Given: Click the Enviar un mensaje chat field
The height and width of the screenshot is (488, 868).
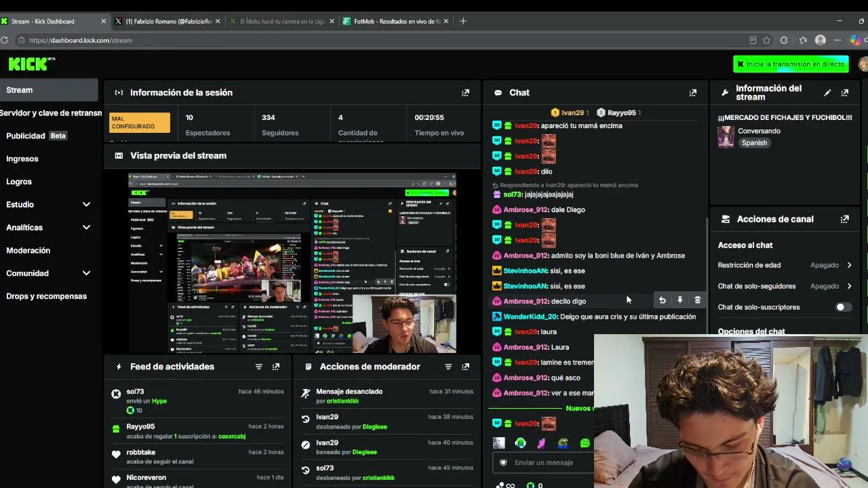Looking at the screenshot, I should [544, 462].
